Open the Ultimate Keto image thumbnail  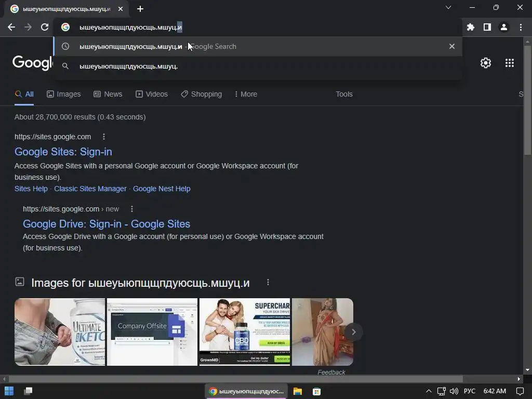(60, 332)
